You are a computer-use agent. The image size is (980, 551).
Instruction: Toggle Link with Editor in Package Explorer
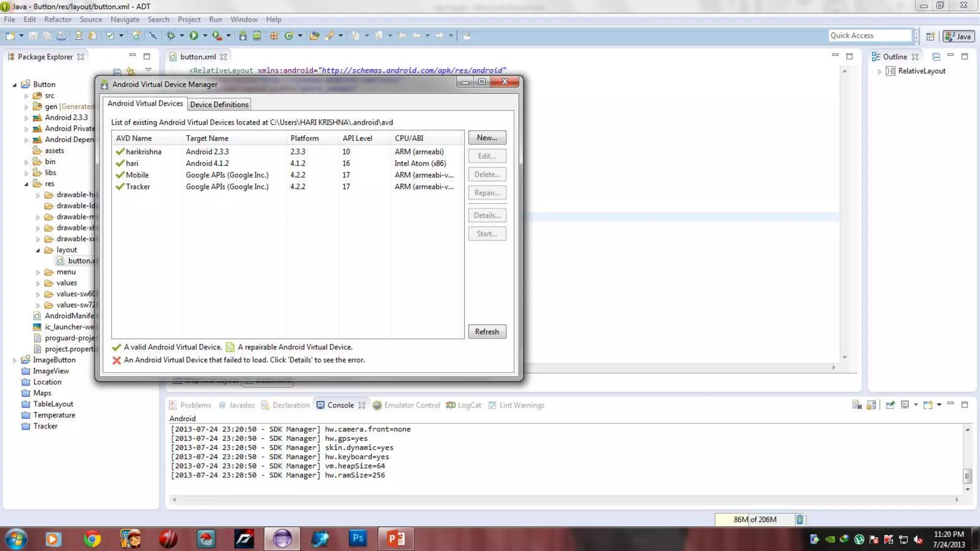[x=130, y=71]
